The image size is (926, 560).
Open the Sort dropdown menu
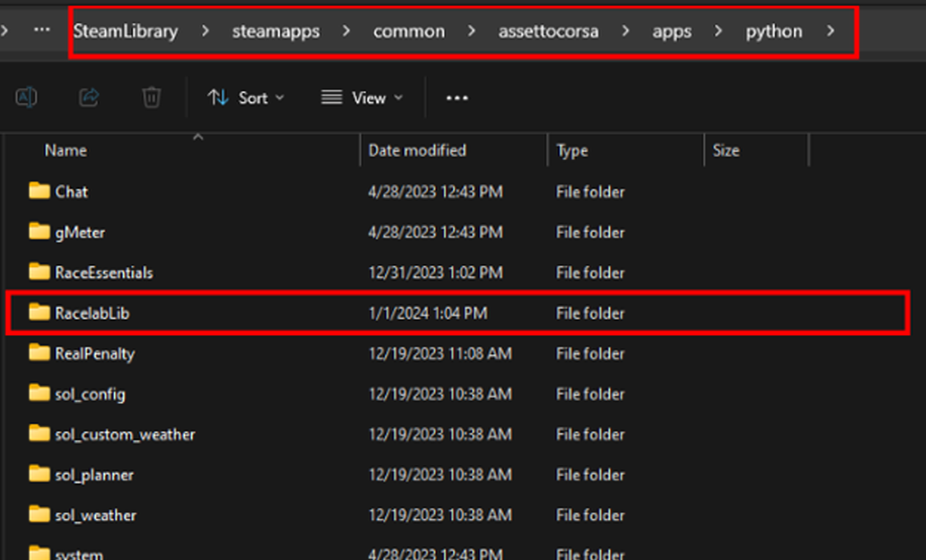click(x=246, y=98)
